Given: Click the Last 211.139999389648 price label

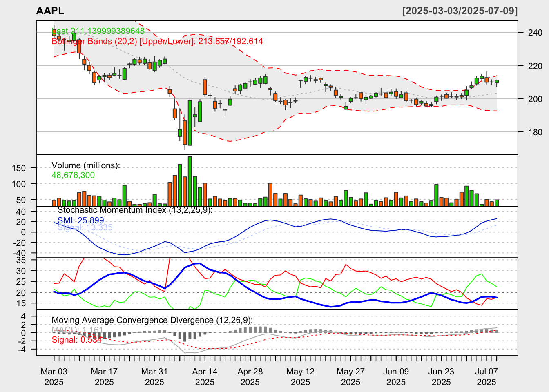Looking at the screenshot, I should coord(98,31).
